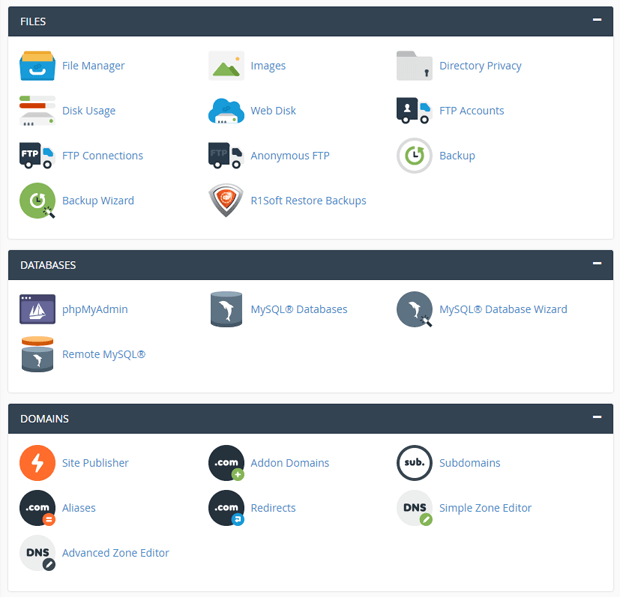Image resolution: width=620 pixels, height=597 pixels.
Task: Open the Backup clock icon
Action: click(x=414, y=156)
